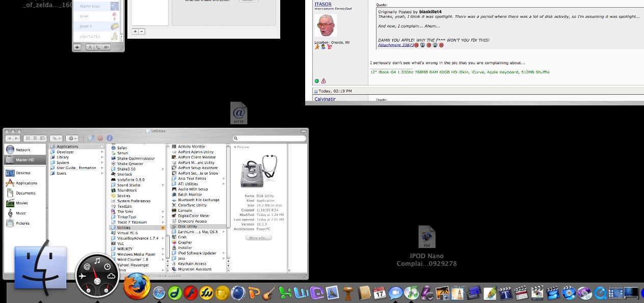Start audio chat phone button in iChat
644x303 pixels.
point(98,47)
